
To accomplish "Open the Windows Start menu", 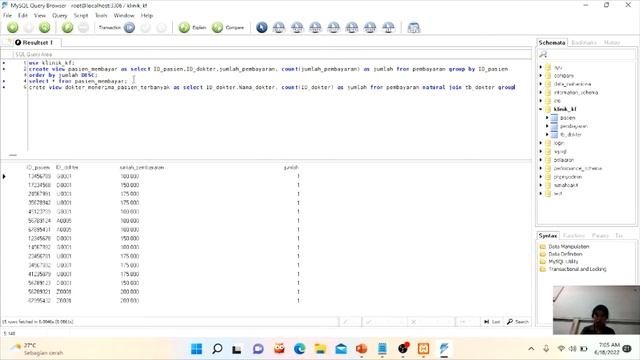I will [196, 349].
